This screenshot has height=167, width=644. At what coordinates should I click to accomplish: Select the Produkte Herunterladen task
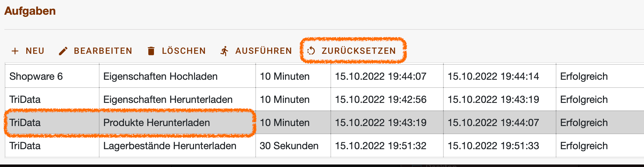(x=156, y=123)
